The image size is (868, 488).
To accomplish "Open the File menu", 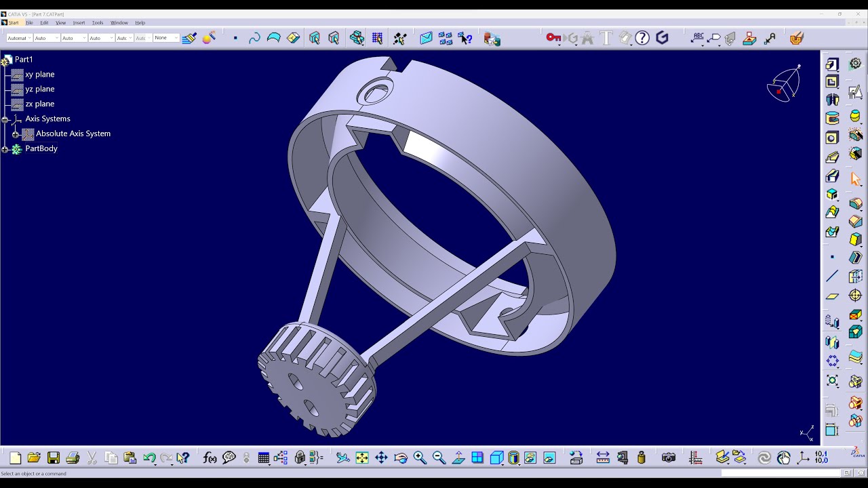I will point(29,23).
